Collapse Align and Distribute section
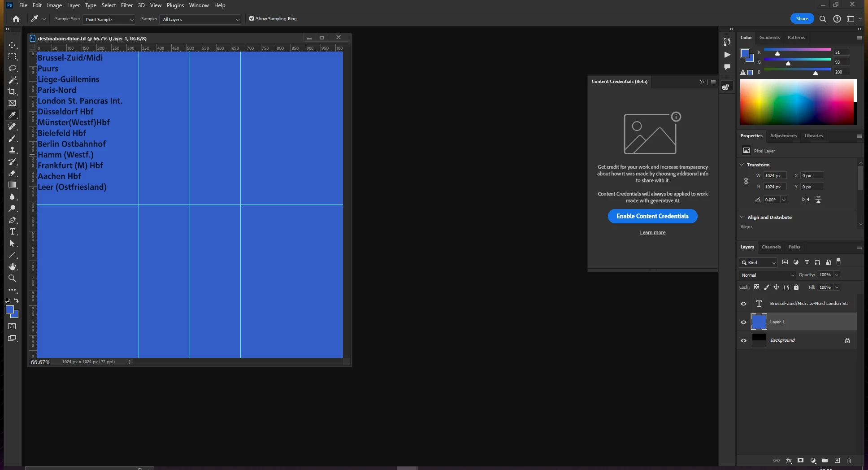The height and width of the screenshot is (470, 868). tap(742, 217)
